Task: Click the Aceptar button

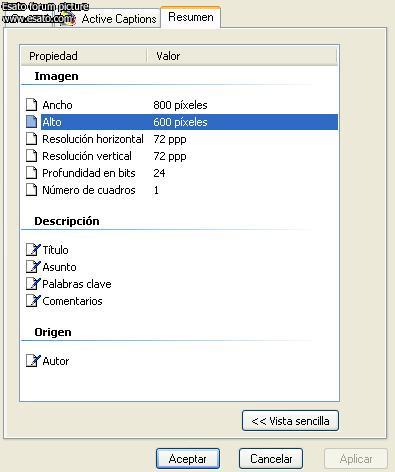Action: (x=188, y=459)
